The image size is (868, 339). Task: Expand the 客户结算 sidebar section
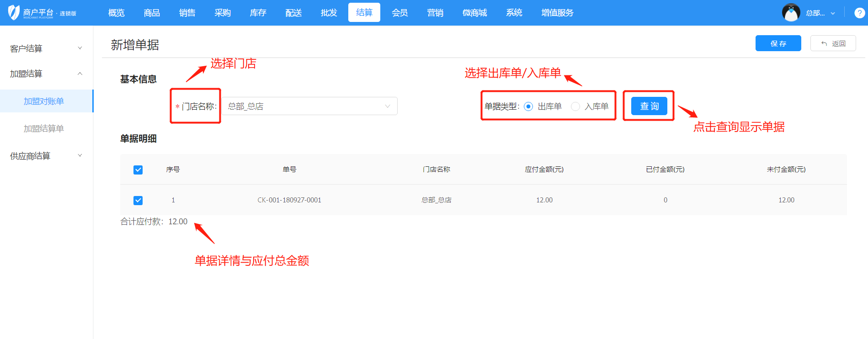[46, 48]
